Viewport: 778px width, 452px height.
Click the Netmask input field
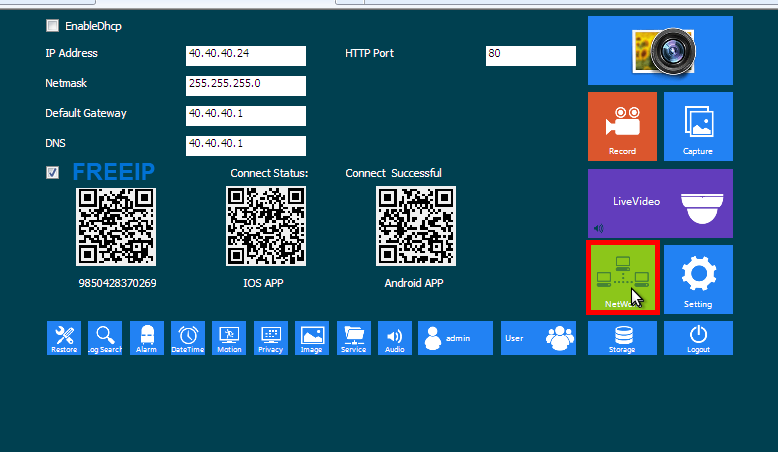(x=246, y=86)
